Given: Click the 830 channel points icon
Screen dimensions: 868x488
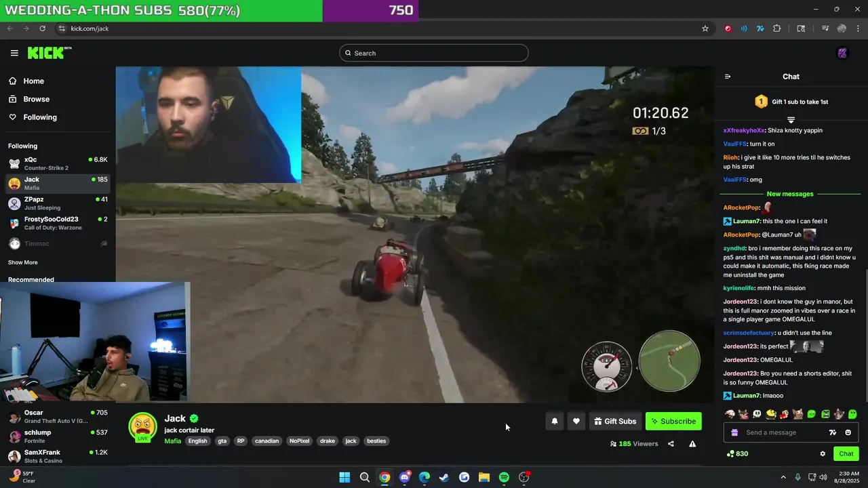Looking at the screenshot, I should point(730,453).
